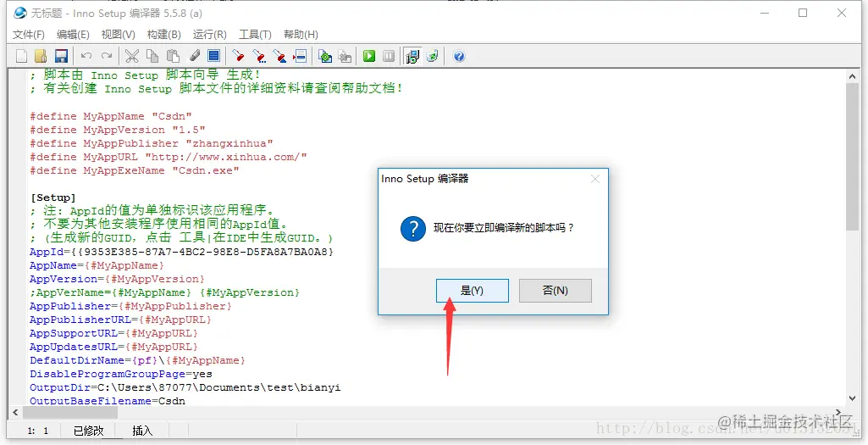
Task: Click the vertical scrollbar up arrow
Action: pos(852,75)
